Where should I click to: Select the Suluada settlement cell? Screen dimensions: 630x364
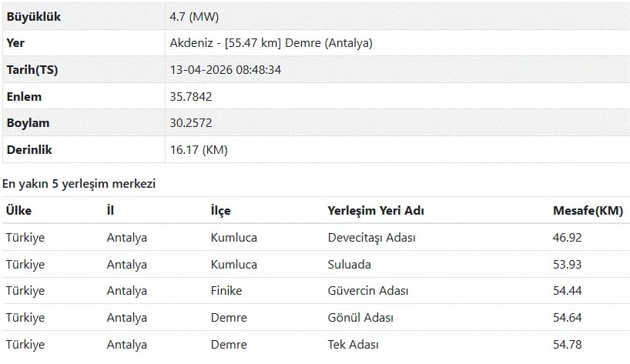point(349,265)
